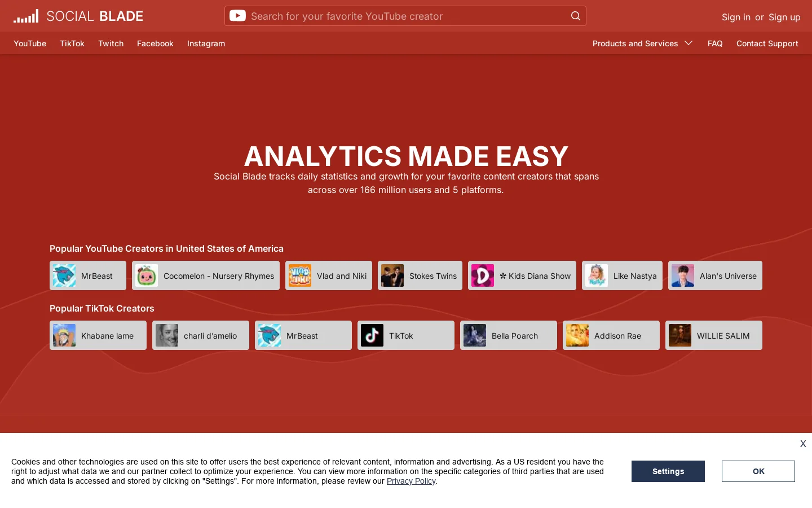Open WILLIE SALIM avatar icon
The width and height of the screenshot is (812, 508).
pyautogui.click(x=680, y=335)
